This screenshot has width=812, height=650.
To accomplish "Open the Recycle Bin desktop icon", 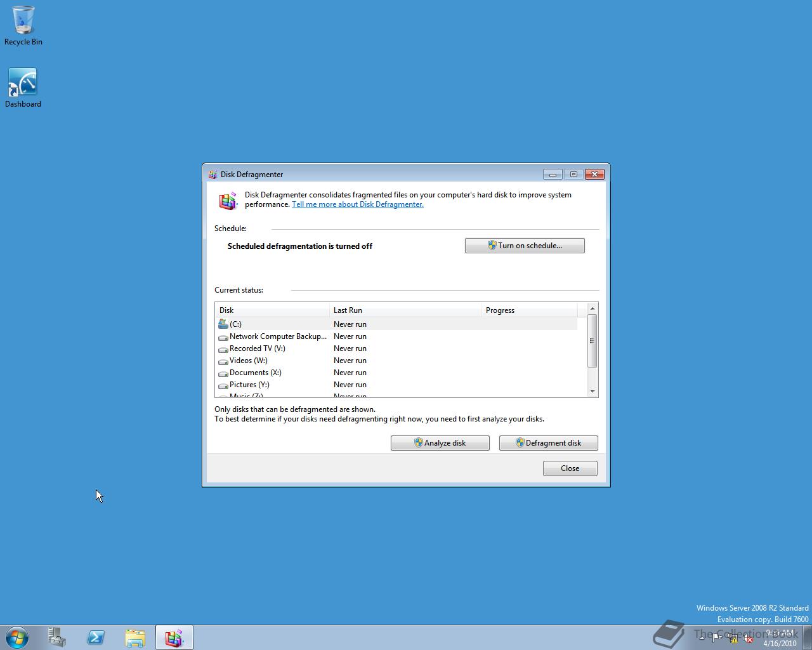I will pos(23,26).
